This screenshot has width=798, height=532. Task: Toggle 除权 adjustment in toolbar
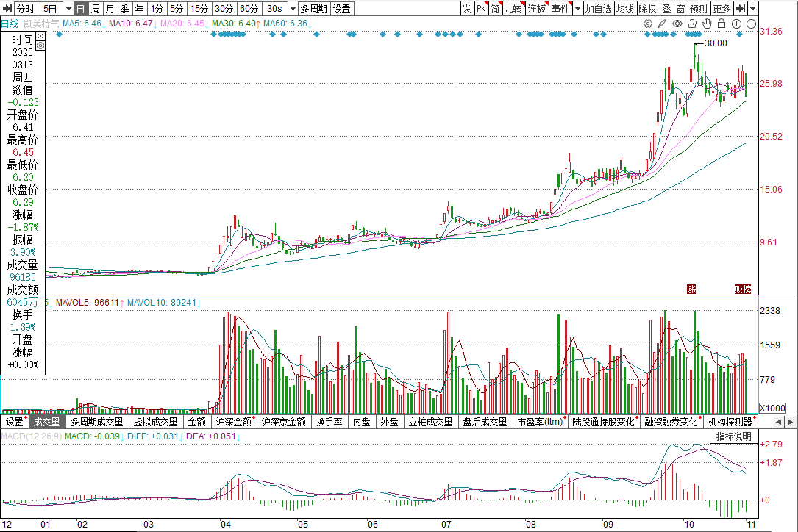click(x=647, y=9)
